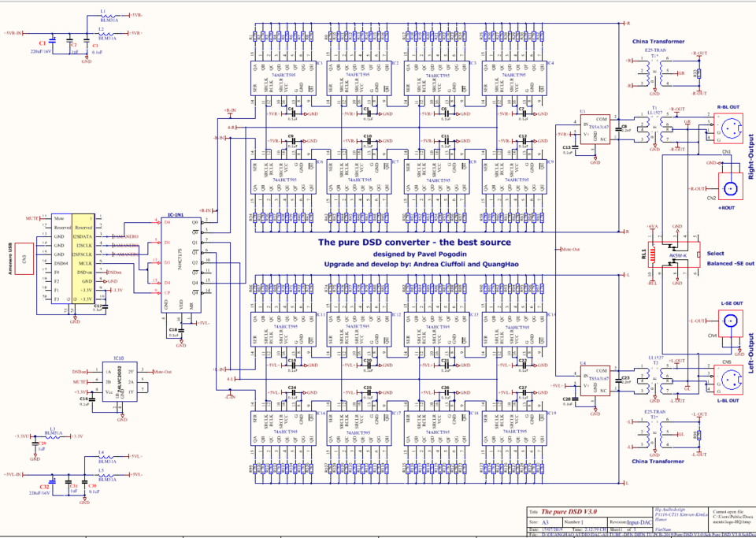Screen dimensions: 756x538
Task: Select the DSD64 pin name
Action: (x=61, y=263)
